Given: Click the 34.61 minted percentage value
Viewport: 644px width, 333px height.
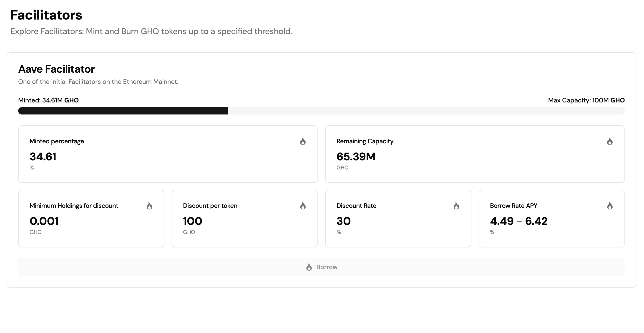Looking at the screenshot, I should pyautogui.click(x=43, y=157).
